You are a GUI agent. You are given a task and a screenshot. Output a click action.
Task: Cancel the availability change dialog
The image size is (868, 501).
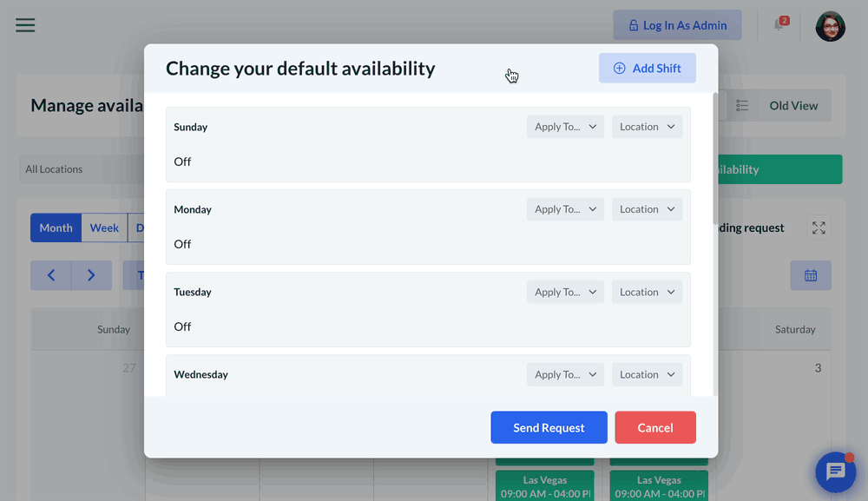(x=655, y=427)
